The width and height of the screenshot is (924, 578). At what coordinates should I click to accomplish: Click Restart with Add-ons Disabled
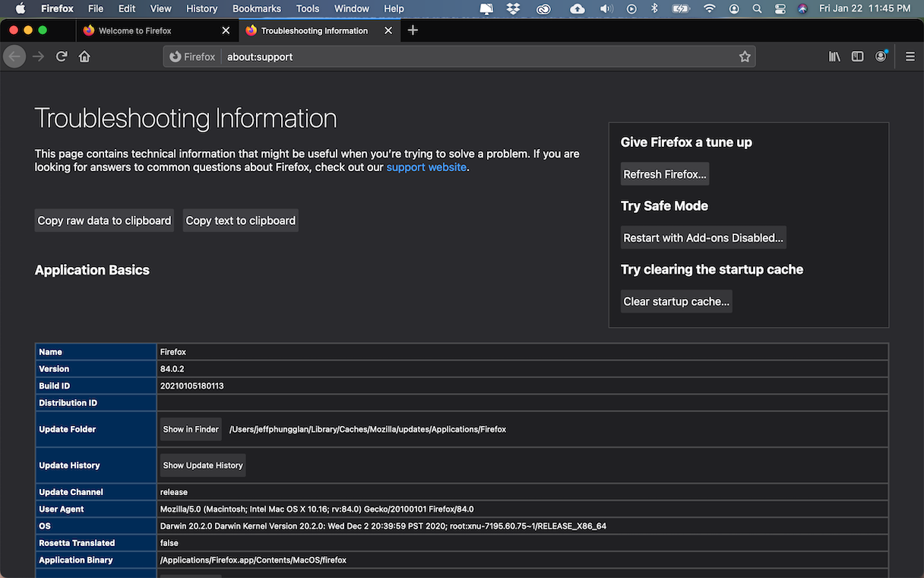(703, 238)
